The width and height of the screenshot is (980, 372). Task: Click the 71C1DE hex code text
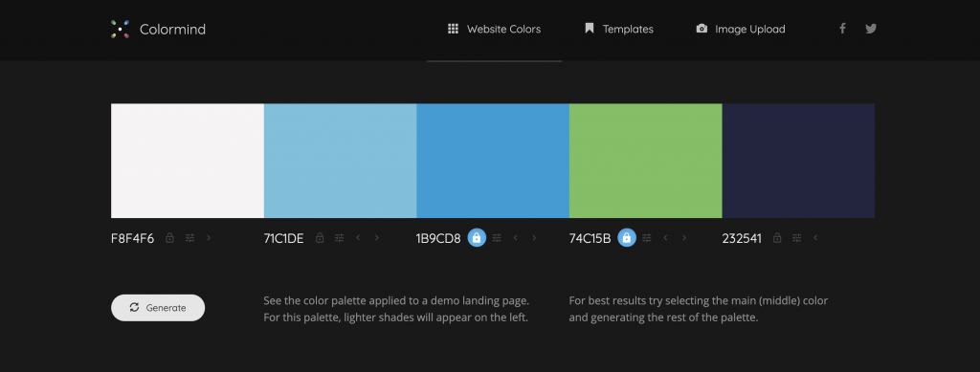pyautogui.click(x=283, y=238)
